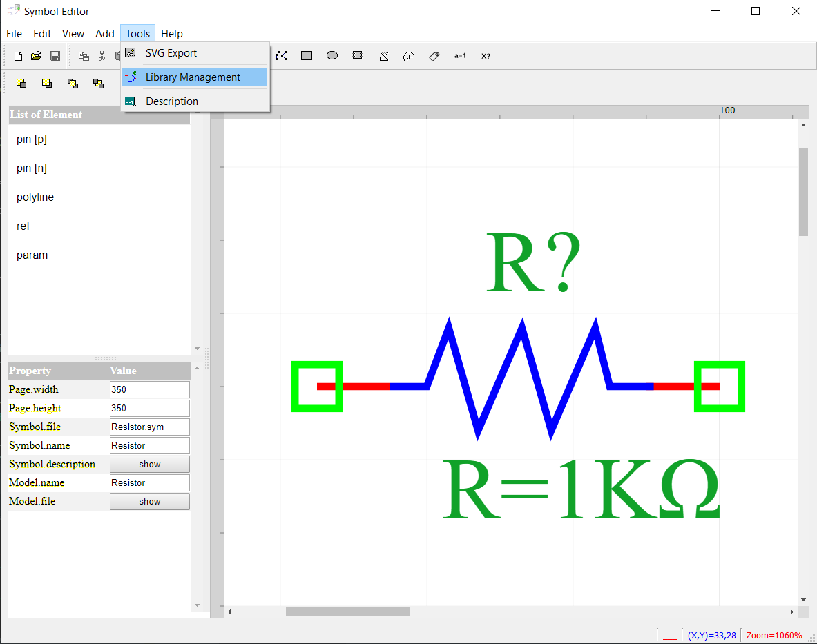Edit the Page.height value field
Viewport: 817px width, 644px height.
[150, 408]
